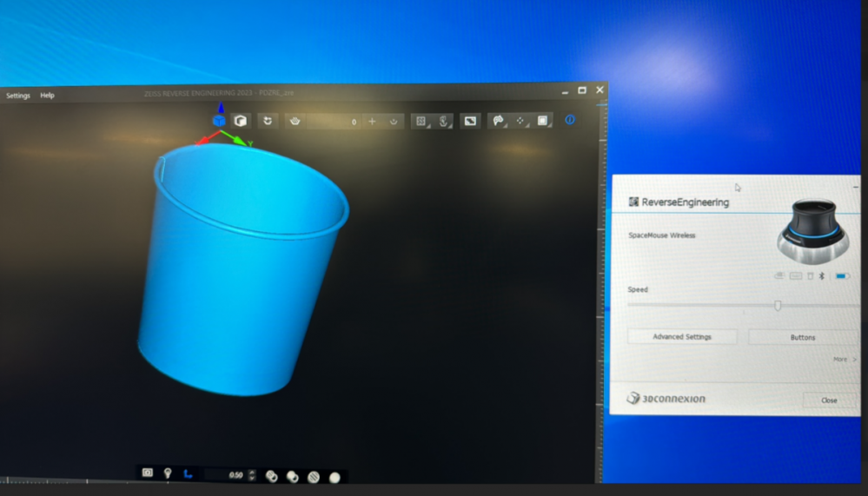This screenshot has width=868, height=496.
Task: Select the plain solid sphere shading mode
Action: tap(335, 477)
